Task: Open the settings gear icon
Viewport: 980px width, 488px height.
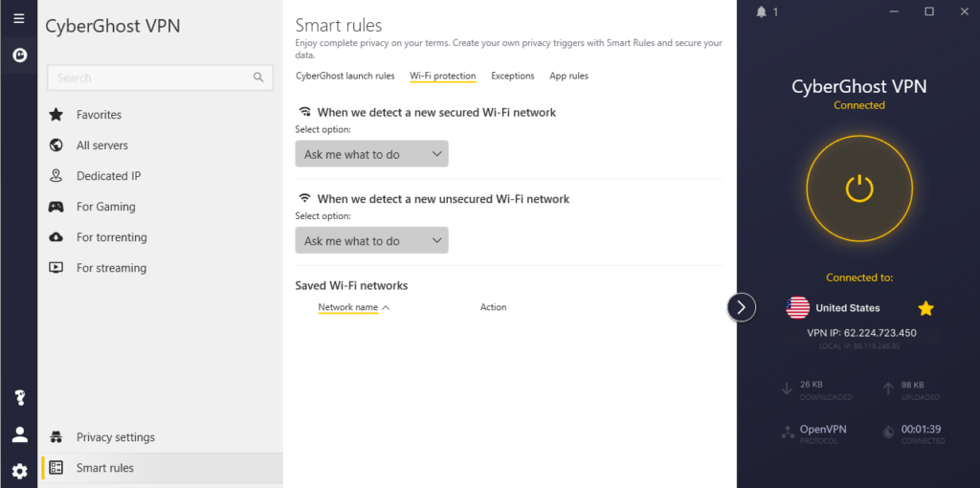Action: coord(19,471)
